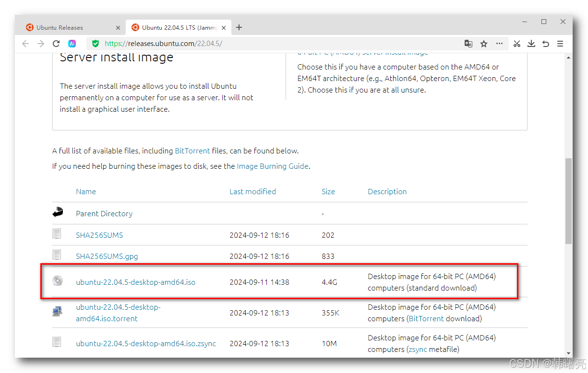Click the page vertical scrollbar thumb
The image size is (588, 373).
click(568, 201)
